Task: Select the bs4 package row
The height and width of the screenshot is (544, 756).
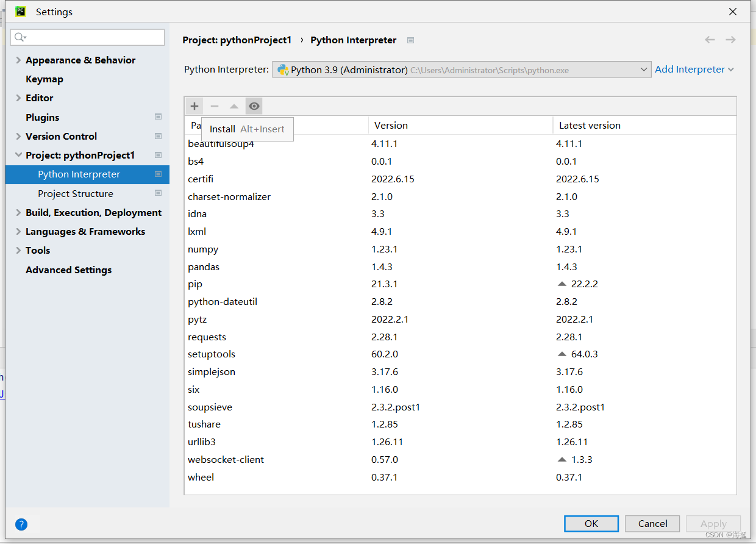Action: [460, 162]
